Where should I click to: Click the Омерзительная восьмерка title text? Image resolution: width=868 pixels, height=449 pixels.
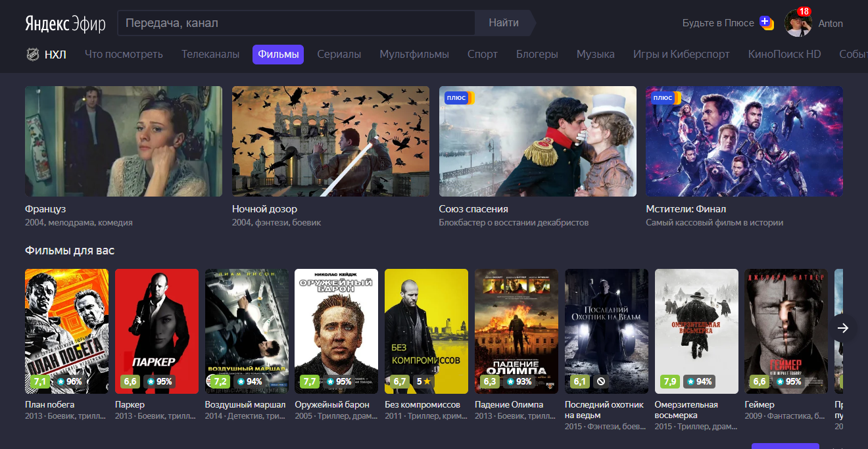[x=687, y=410]
